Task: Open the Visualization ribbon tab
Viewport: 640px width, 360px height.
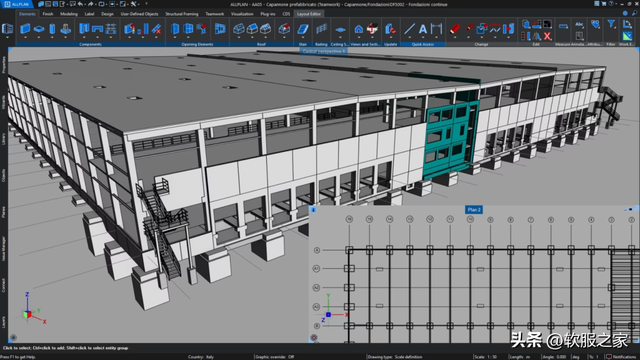Action: coord(242,14)
